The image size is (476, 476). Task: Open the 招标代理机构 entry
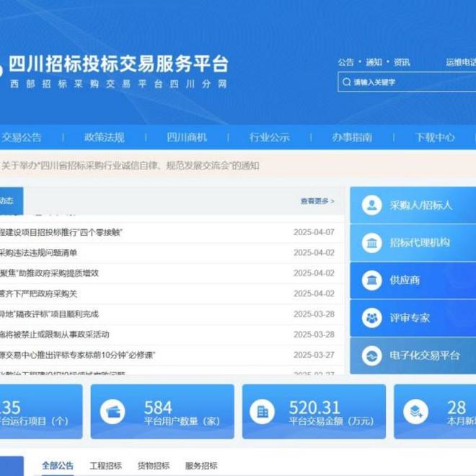413,243
